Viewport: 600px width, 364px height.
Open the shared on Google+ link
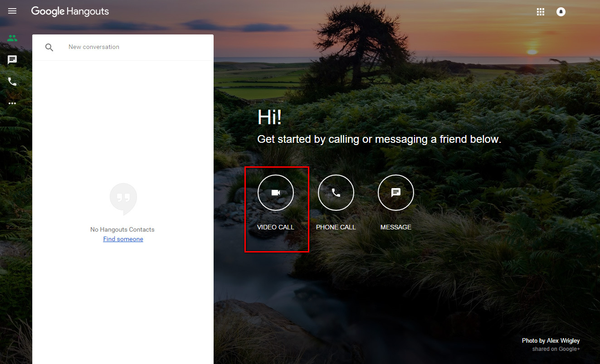556,349
